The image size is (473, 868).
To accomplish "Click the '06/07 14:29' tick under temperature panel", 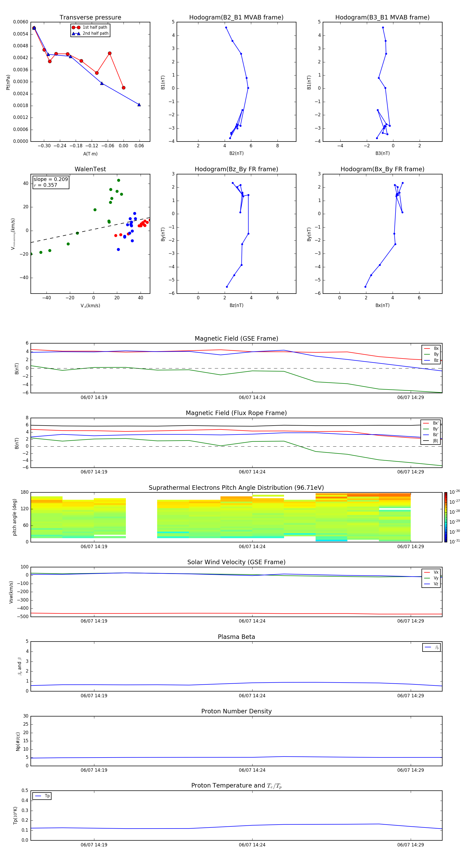I will point(410,845).
